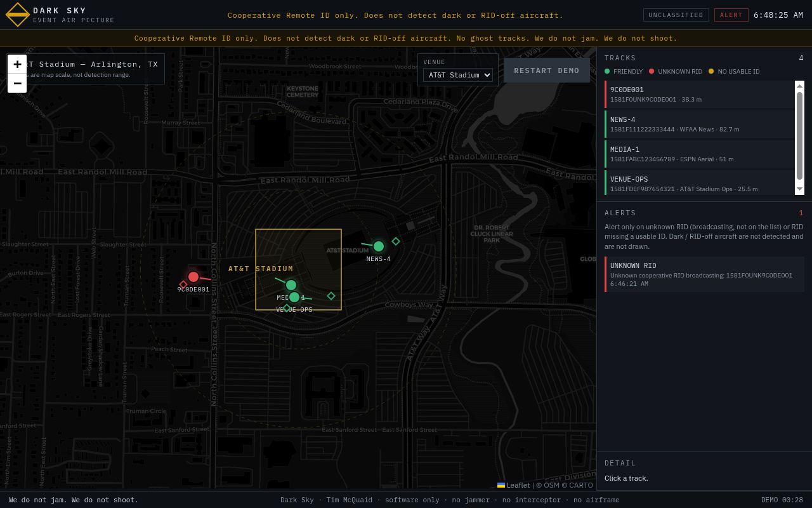Zoom in the map with plus button
Image resolution: width=812 pixels, height=508 pixels.
pos(17,64)
